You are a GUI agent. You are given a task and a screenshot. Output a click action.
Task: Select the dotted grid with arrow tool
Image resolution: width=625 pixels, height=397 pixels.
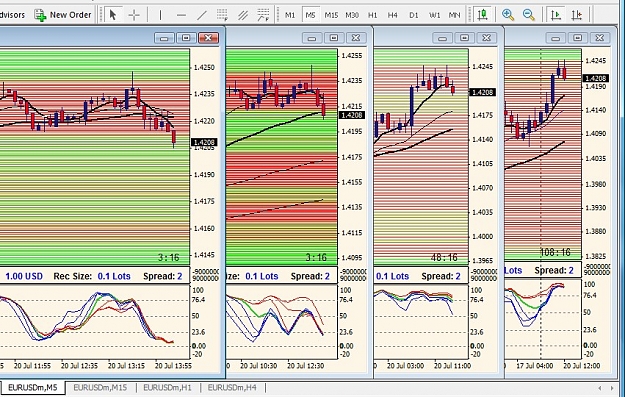263,15
